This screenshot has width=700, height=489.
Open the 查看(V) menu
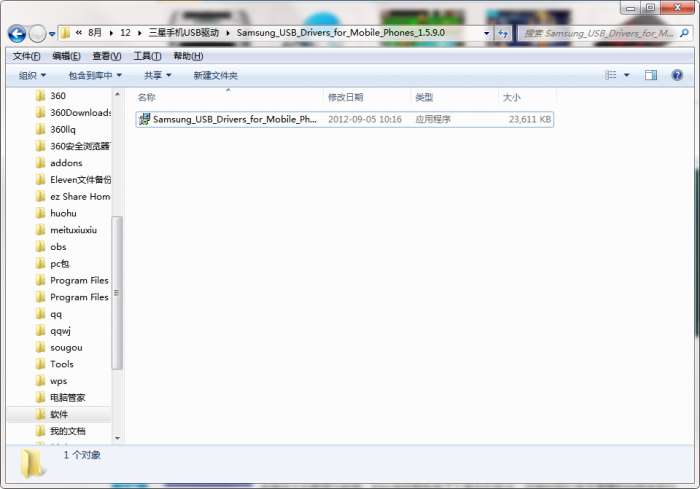tap(107, 56)
